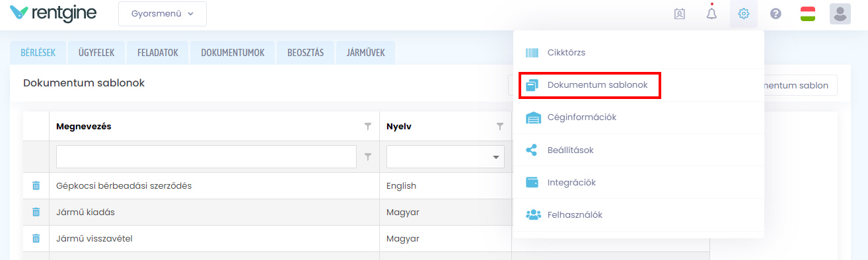This screenshot has height=260, width=868.
Task: Select Cikktörzs in settings menu
Action: 639,53
